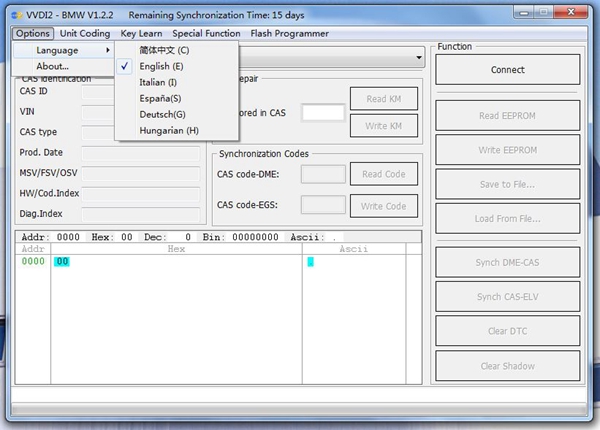Screen dimensions: 600x430
Task: Click the Clear DTC button
Action: point(507,331)
